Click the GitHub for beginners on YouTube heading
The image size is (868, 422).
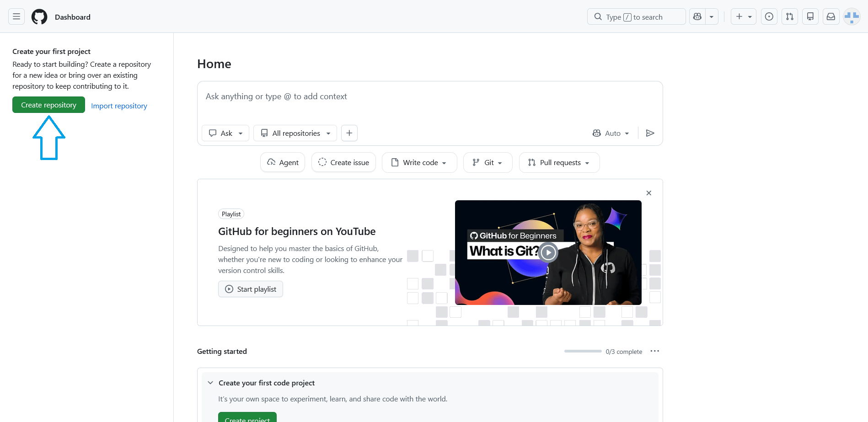click(297, 231)
